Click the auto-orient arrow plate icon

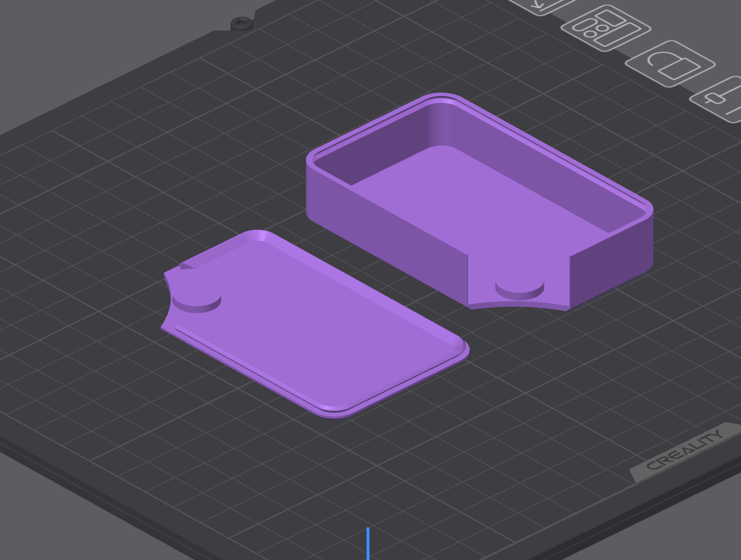543,6
